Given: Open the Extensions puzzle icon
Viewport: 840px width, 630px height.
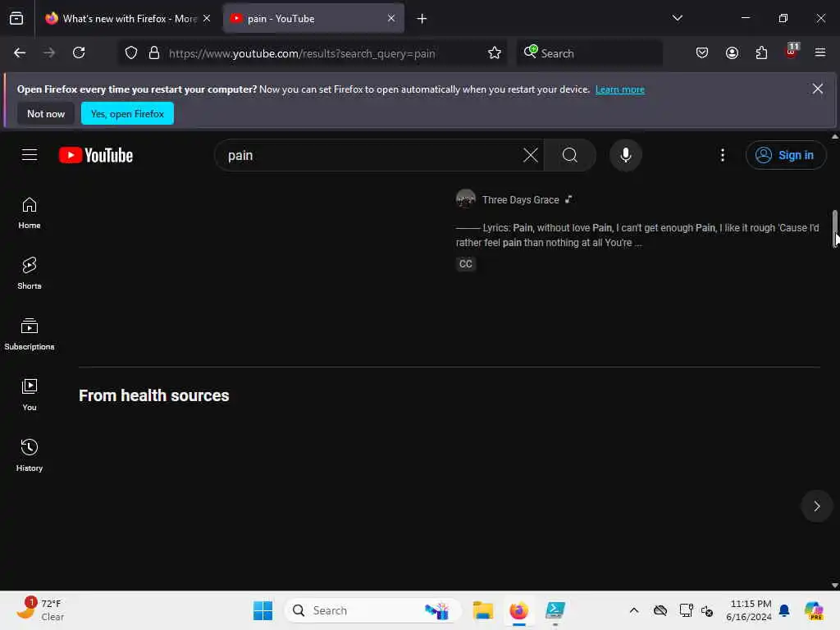Looking at the screenshot, I should (761, 52).
